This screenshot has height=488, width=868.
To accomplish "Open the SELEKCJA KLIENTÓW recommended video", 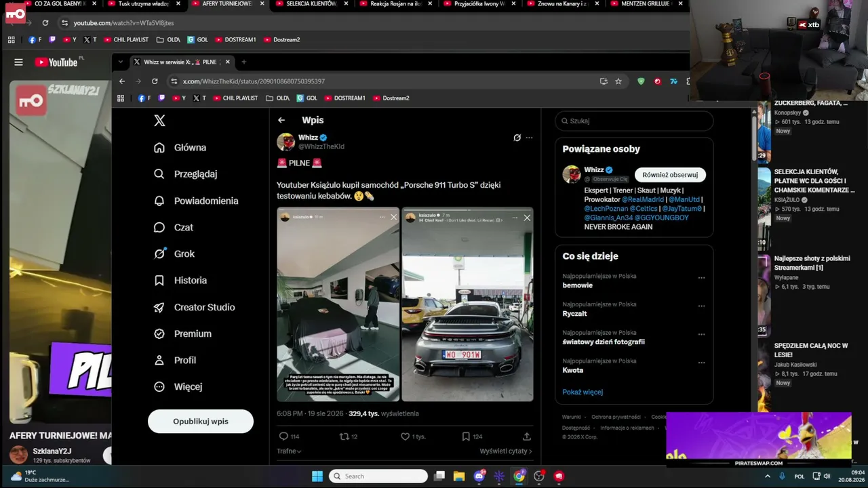I will point(814,181).
